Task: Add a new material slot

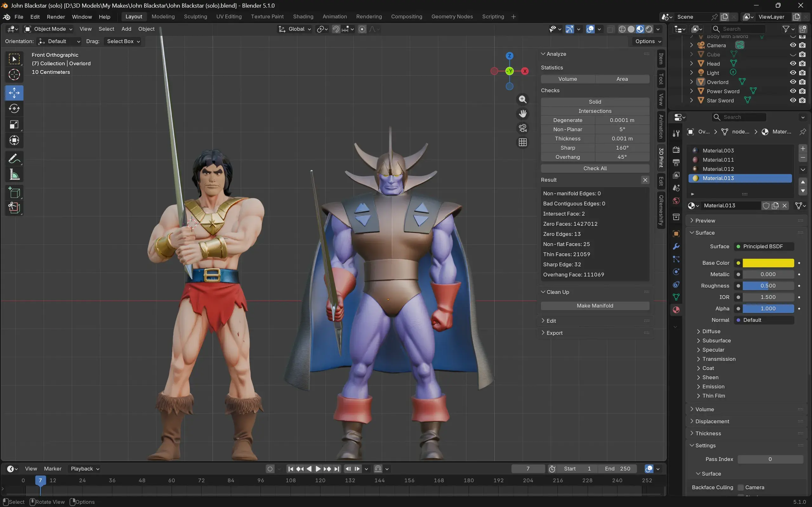Action: (x=802, y=148)
